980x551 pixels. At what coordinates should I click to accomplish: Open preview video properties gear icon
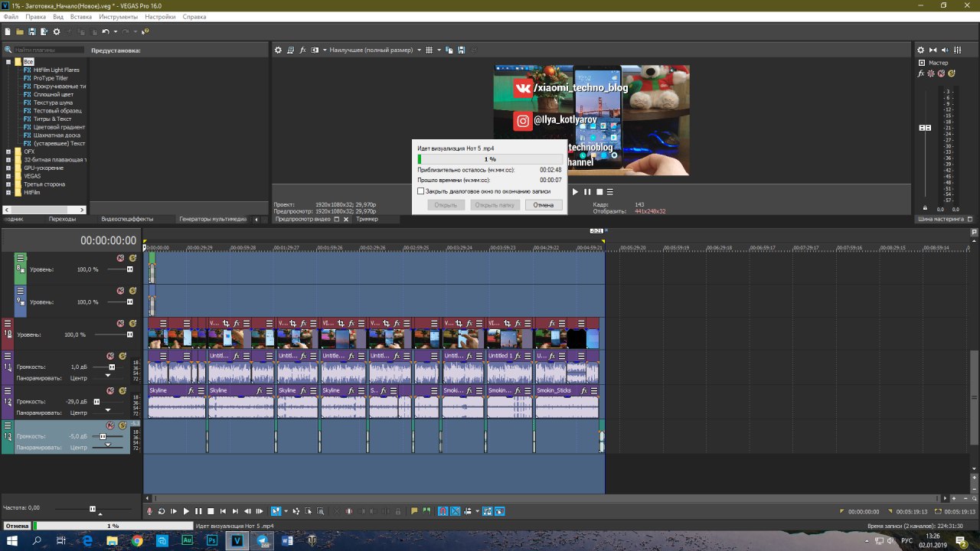pos(279,50)
